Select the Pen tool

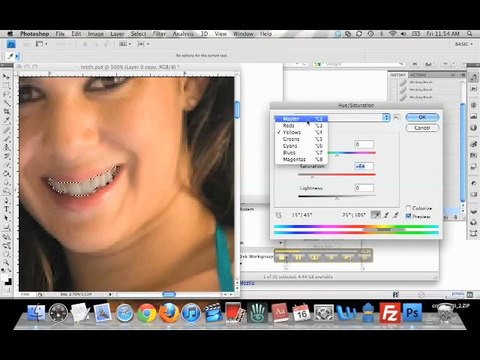click(x=6, y=201)
